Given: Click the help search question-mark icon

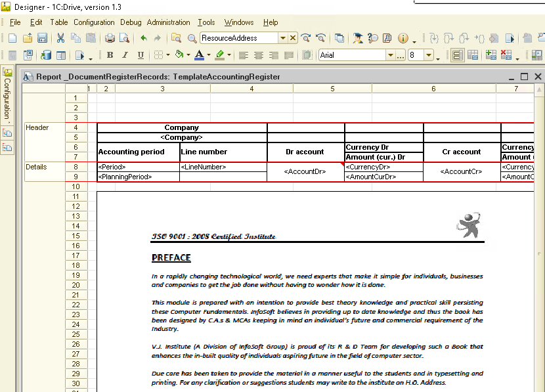Looking at the screenshot, I should 372,38.
